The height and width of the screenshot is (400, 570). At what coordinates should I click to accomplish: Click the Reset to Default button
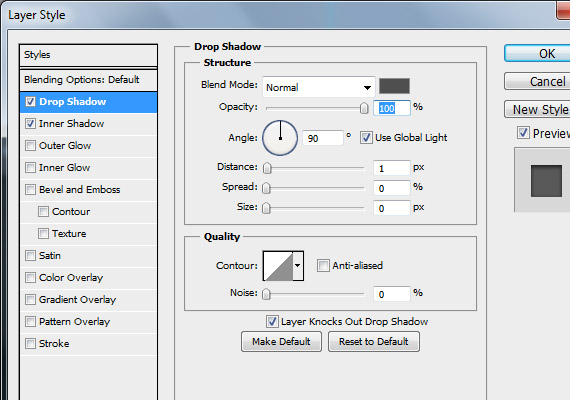click(x=374, y=341)
